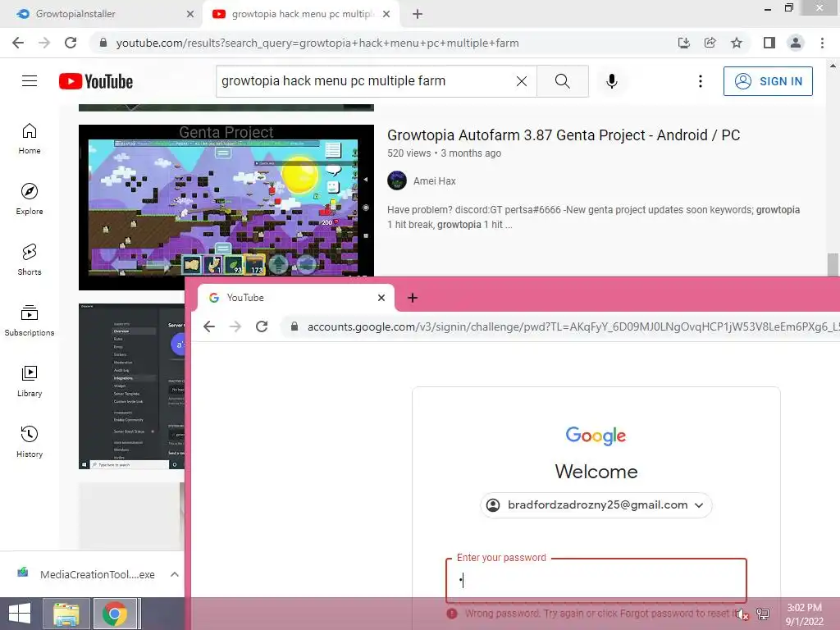Viewport: 840px width, 630px height.
Task: Close the YouTube tab in the pink window
Action: (x=381, y=298)
